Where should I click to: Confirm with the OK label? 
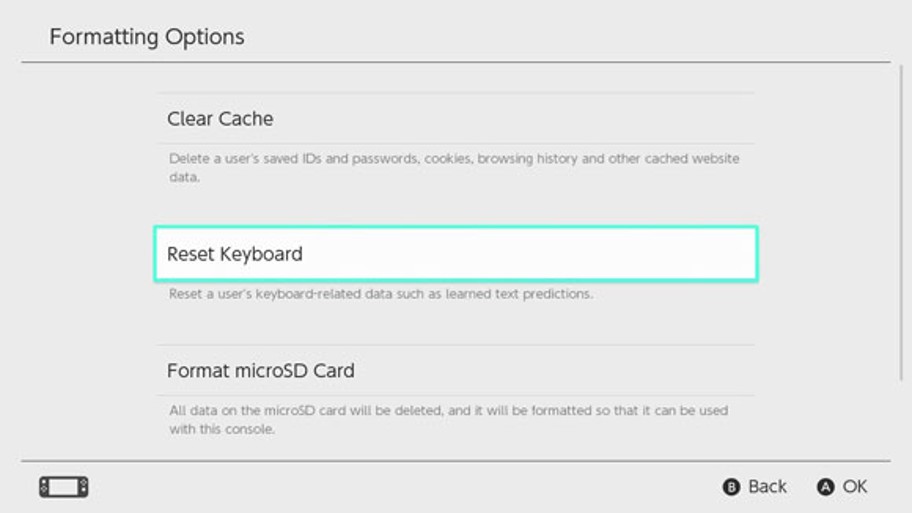855,486
